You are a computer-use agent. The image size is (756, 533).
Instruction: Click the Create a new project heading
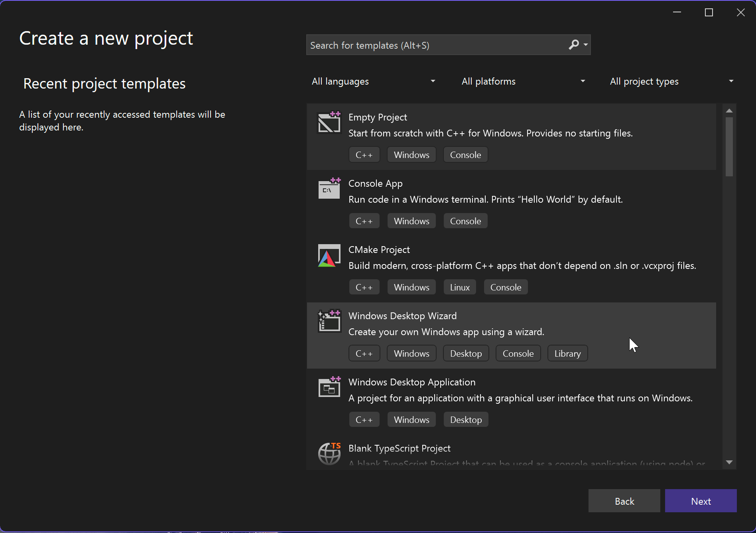[x=106, y=38]
